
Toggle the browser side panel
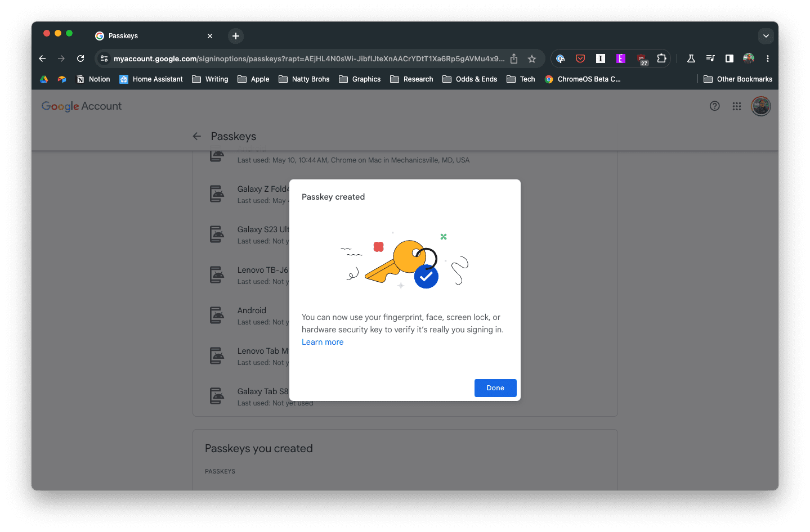pyautogui.click(x=730, y=58)
